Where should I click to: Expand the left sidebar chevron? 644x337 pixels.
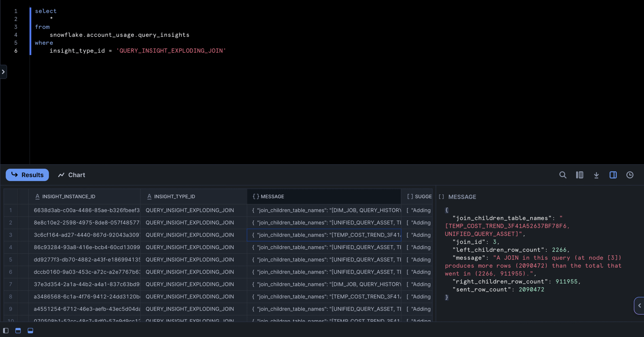3,72
